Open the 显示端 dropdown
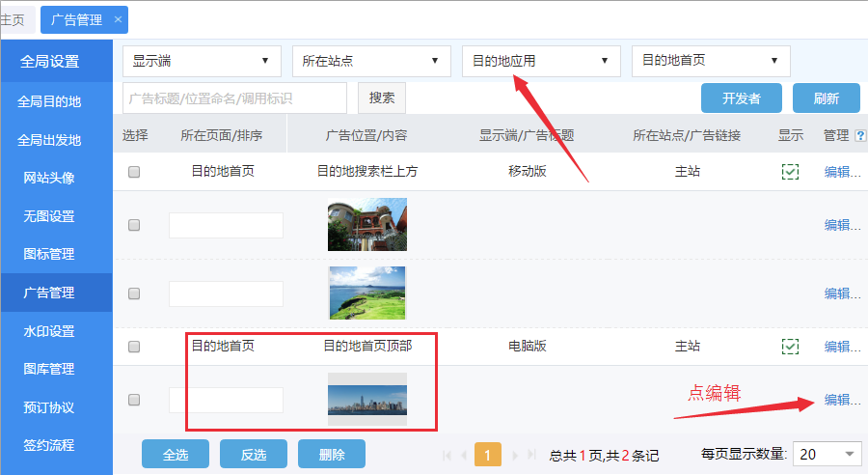The height and width of the screenshot is (475, 868). click(x=202, y=61)
